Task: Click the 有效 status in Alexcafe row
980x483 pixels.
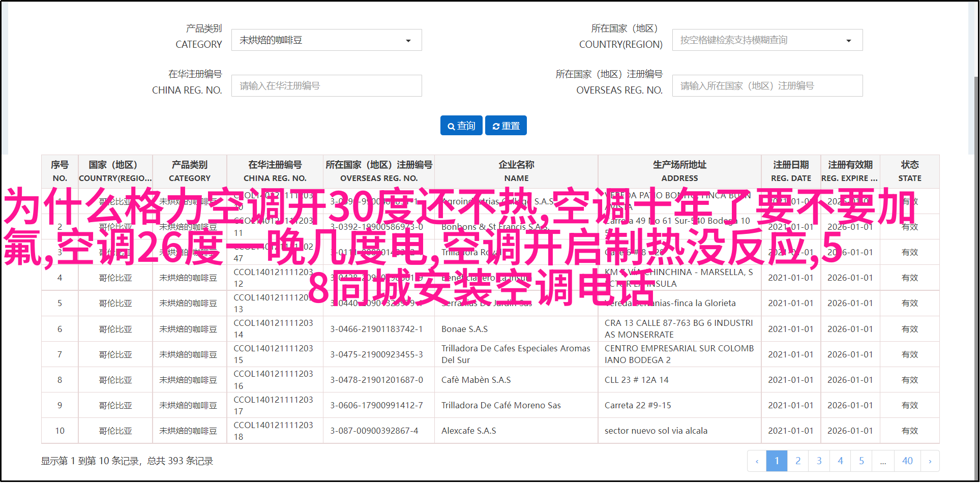Action: tap(910, 431)
